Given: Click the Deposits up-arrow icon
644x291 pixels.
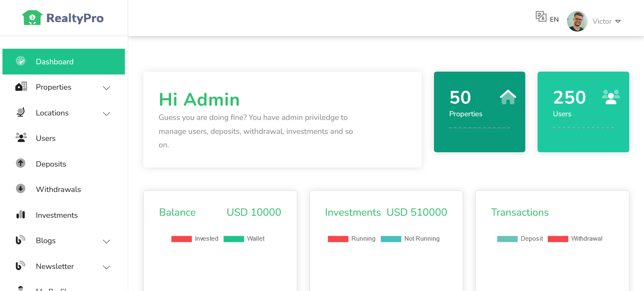Looking at the screenshot, I should pos(20,163).
